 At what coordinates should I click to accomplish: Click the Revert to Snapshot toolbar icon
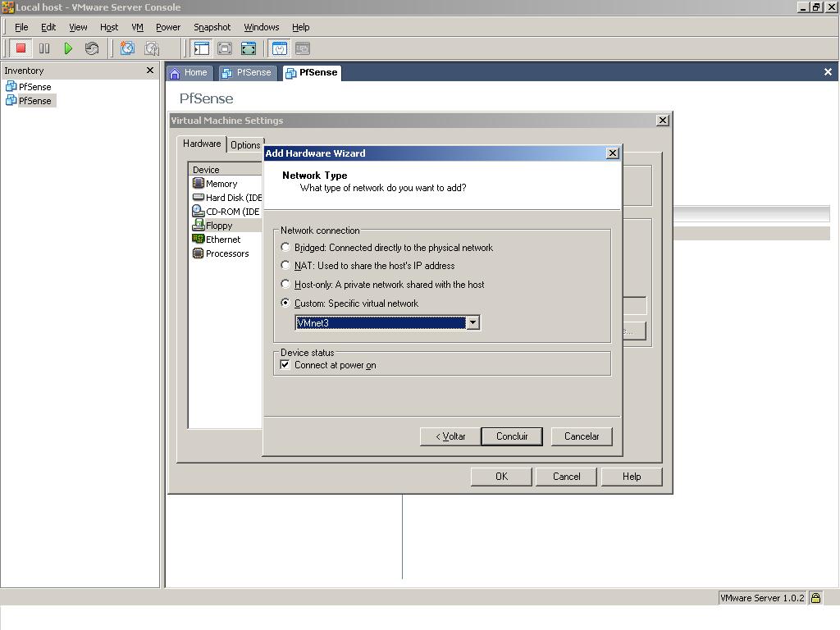[152, 48]
